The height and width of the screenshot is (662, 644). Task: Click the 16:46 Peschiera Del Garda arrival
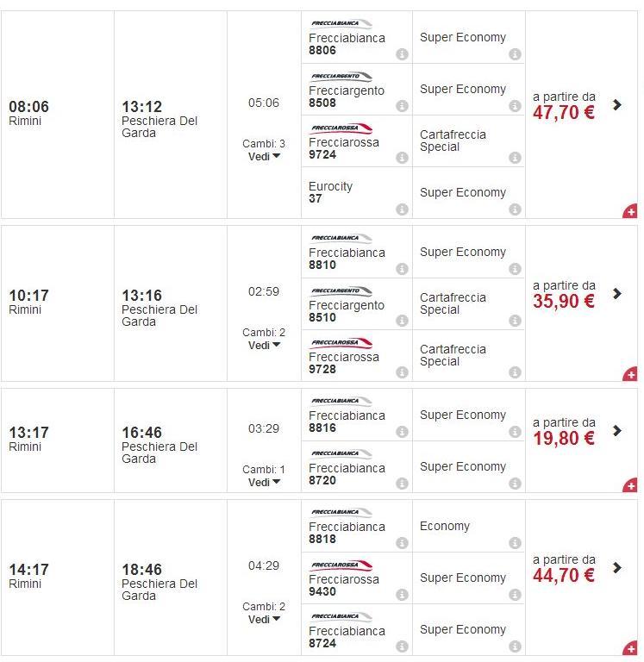click(141, 433)
